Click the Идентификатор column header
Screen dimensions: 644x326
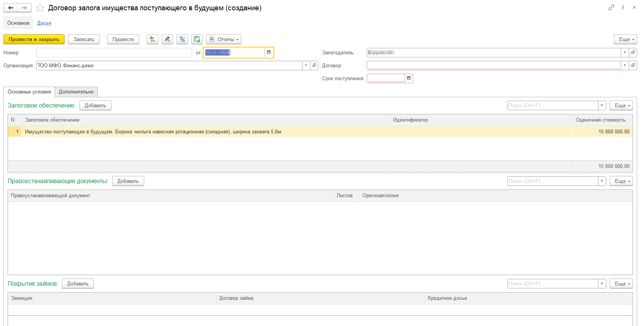tap(481, 120)
